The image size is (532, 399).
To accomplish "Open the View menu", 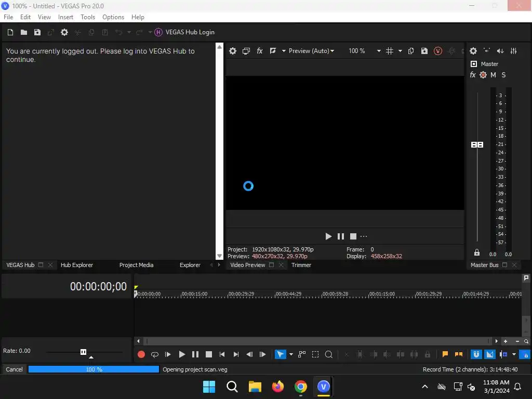I will tap(44, 17).
